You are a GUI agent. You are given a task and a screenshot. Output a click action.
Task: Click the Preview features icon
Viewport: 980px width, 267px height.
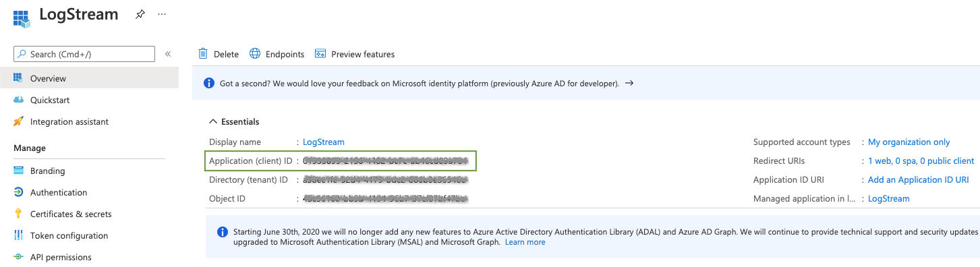tap(320, 54)
